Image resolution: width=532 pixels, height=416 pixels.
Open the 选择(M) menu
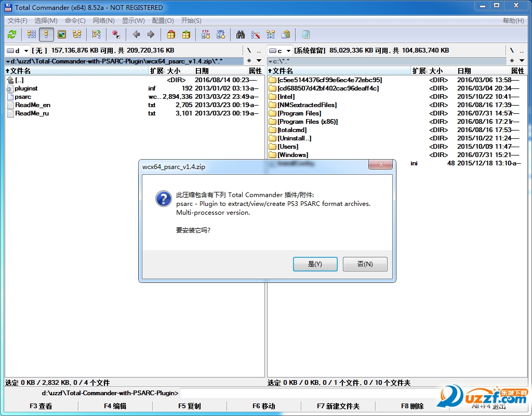[x=46, y=21]
